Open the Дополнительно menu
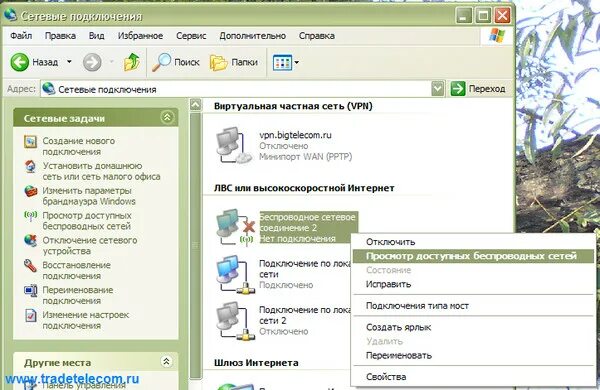 (253, 36)
